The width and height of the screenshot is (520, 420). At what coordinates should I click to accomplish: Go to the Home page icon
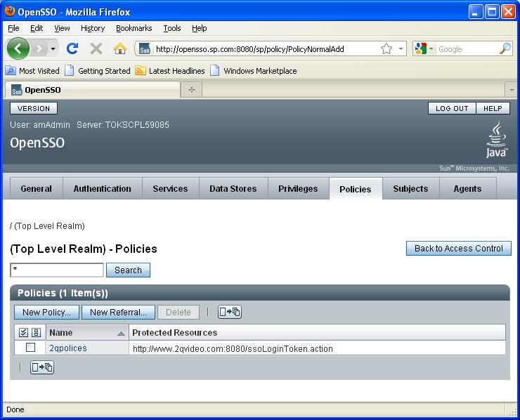pyautogui.click(x=120, y=49)
